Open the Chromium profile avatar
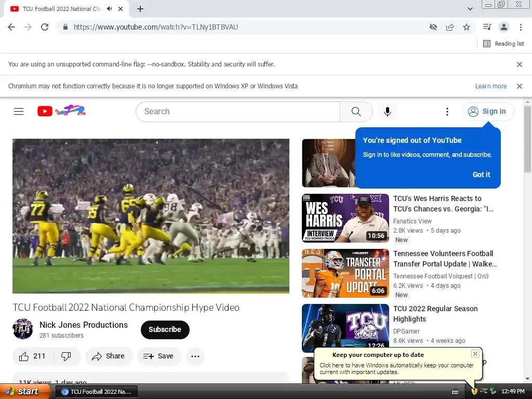Viewport: 532px width, 399px height. 504,27
